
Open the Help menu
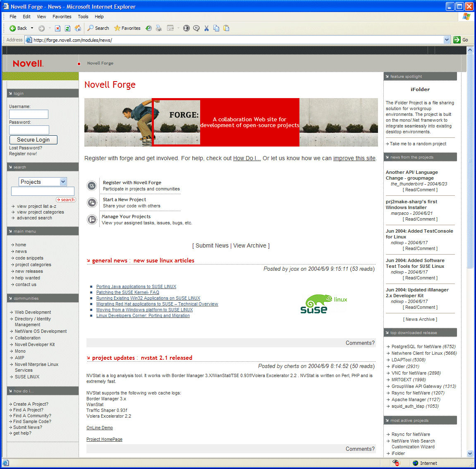click(99, 17)
